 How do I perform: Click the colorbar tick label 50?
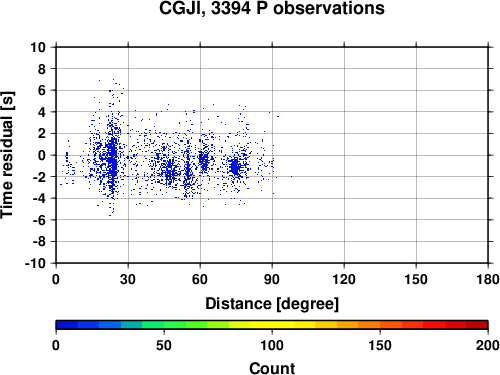pos(164,345)
